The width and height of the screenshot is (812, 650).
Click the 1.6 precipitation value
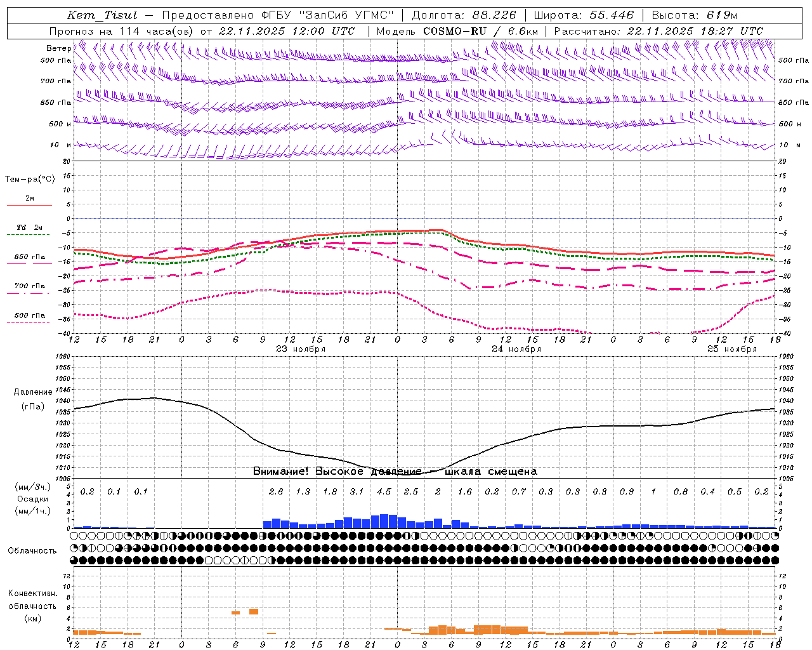point(465,492)
